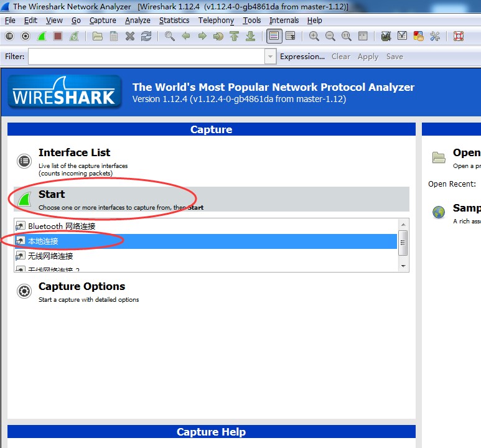481x448 pixels.
Task: Open preferences with tools icon
Action: tap(435, 36)
